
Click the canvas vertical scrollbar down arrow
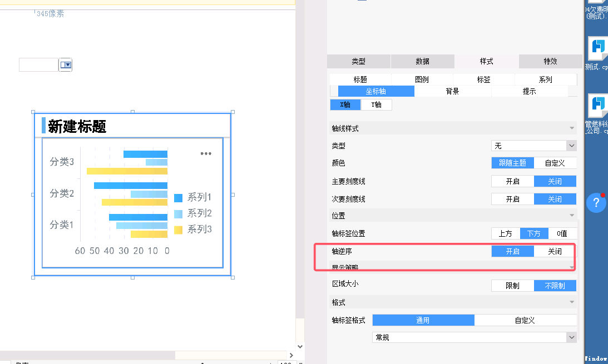pyautogui.click(x=300, y=347)
